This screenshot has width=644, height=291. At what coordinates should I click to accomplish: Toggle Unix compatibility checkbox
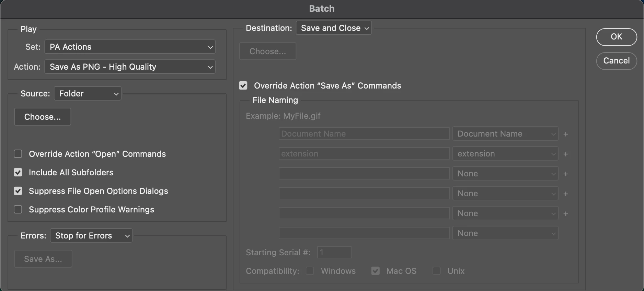tap(436, 271)
